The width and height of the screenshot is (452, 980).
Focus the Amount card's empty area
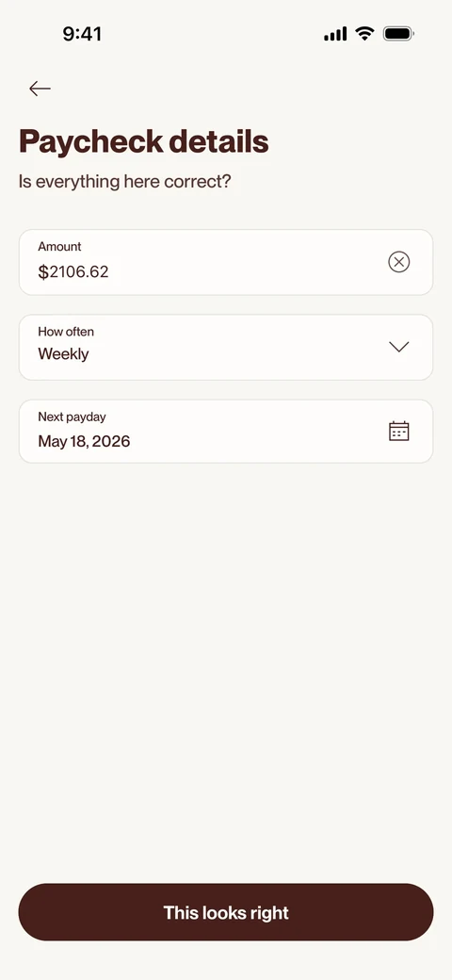250,262
